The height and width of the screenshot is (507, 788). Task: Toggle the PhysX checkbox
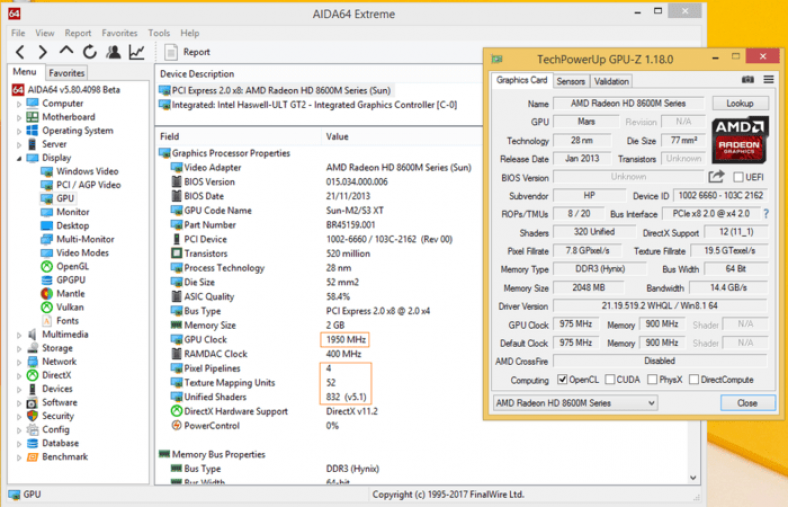[x=652, y=379]
